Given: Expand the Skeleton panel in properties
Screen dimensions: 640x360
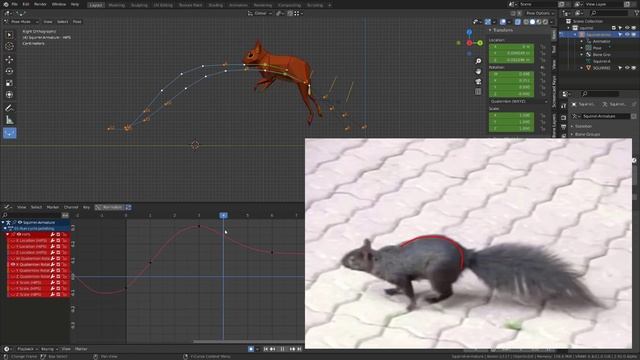Looking at the screenshot, I should [583, 126].
